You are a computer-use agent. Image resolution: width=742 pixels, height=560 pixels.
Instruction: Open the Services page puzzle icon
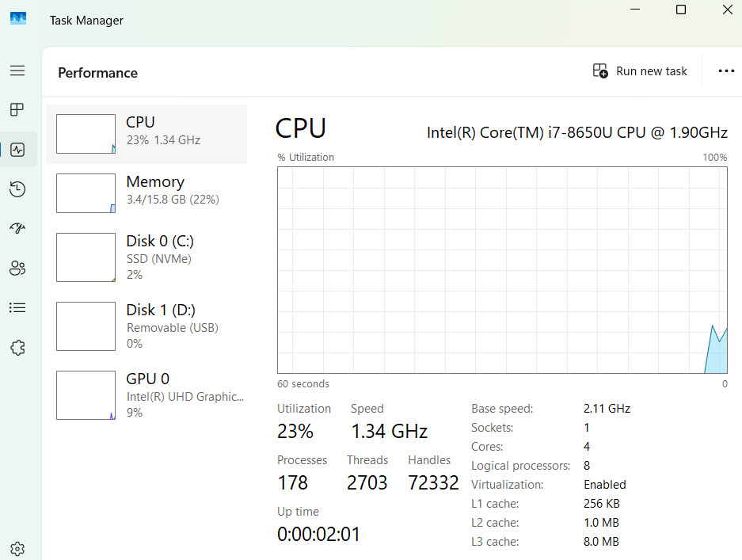click(17, 348)
